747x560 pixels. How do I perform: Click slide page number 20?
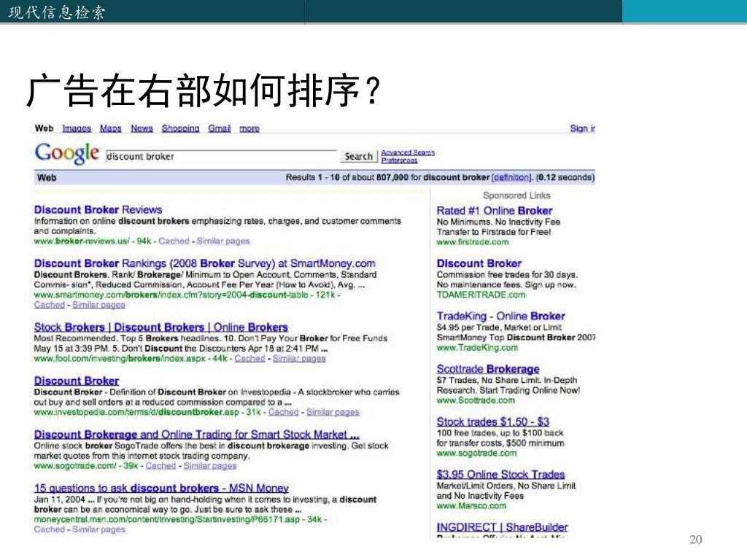tap(695, 540)
